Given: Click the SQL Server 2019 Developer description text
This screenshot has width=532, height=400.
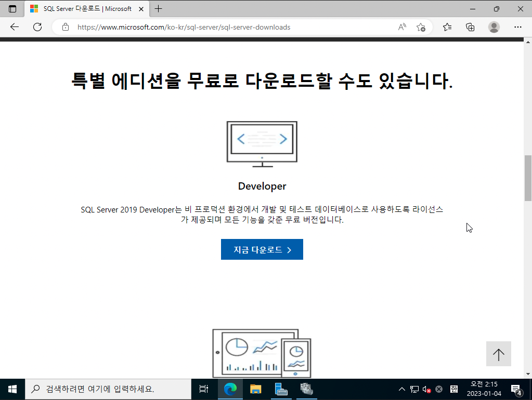Looking at the screenshot, I should click(262, 215).
